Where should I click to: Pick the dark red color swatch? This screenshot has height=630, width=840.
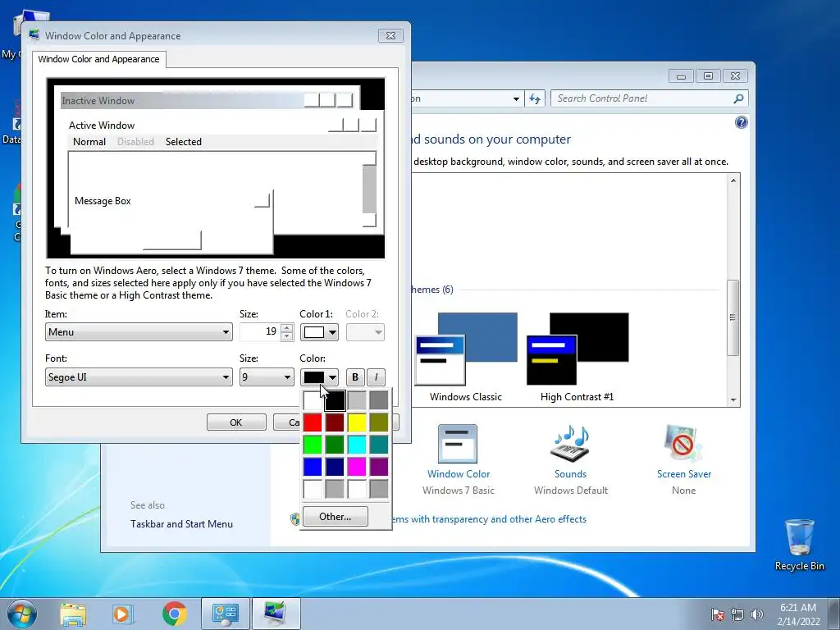(x=335, y=422)
